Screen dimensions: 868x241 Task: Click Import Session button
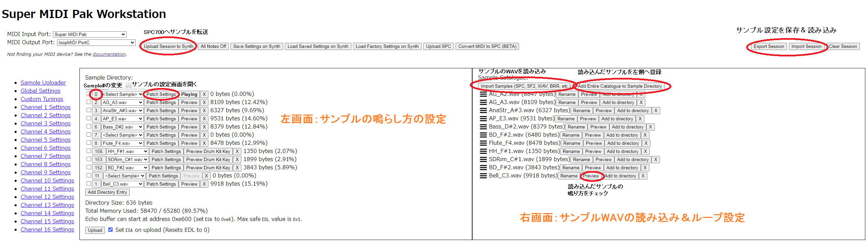click(807, 46)
